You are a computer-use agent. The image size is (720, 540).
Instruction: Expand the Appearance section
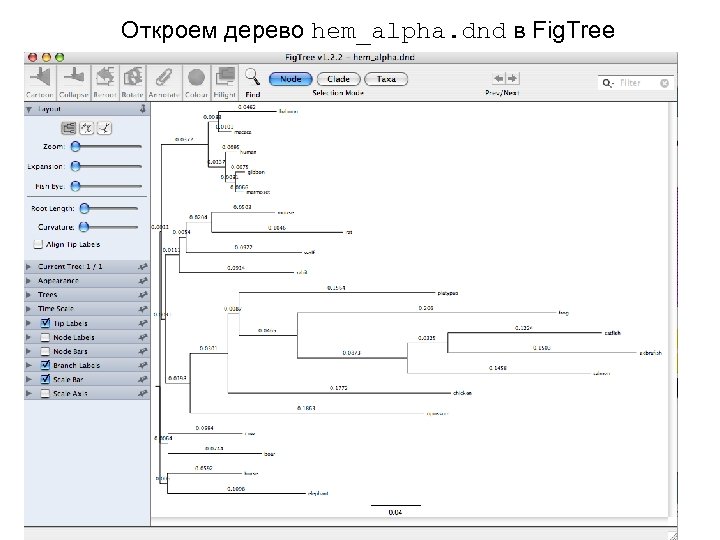pyautogui.click(x=28, y=281)
